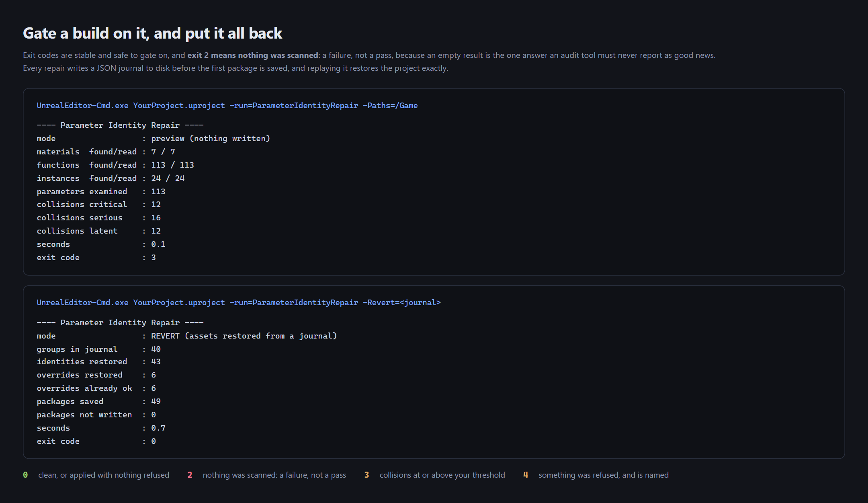Click the 'packages saved : 49' line
This screenshot has height=503, width=868.
(99, 401)
